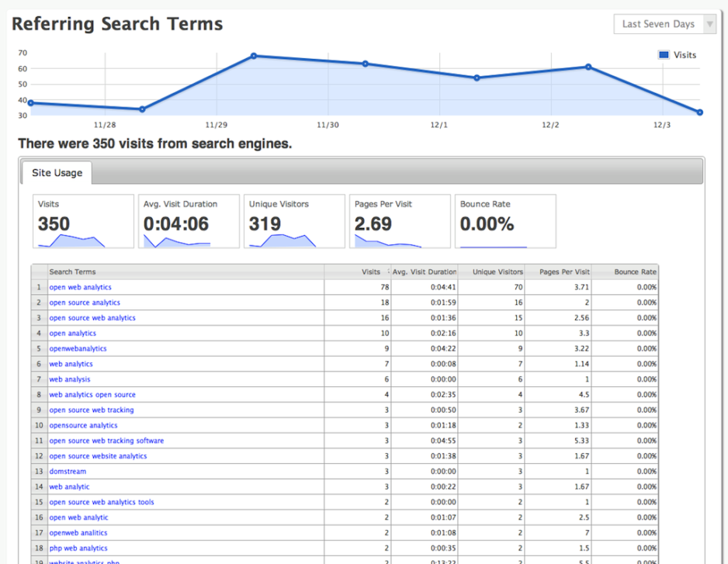728x564 pixels.
Task: Open the "php web analytics" term link
Action: click(x=81, y=548)
